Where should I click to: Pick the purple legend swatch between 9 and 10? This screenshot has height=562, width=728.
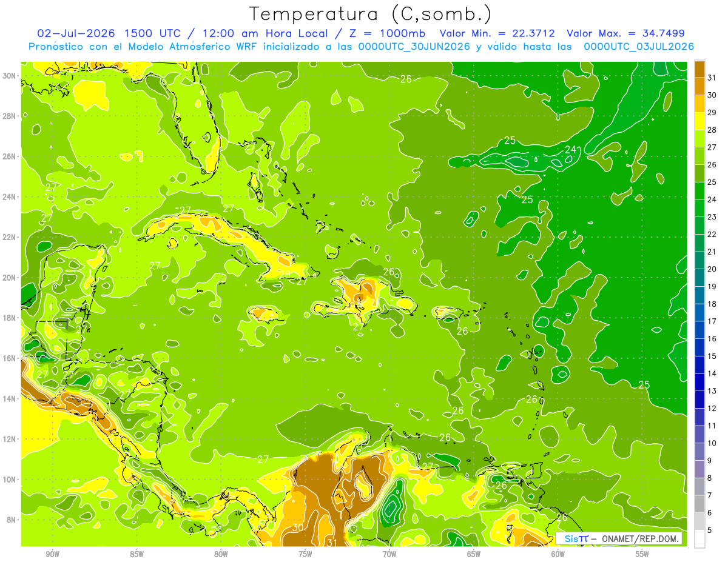click(699, 452)
